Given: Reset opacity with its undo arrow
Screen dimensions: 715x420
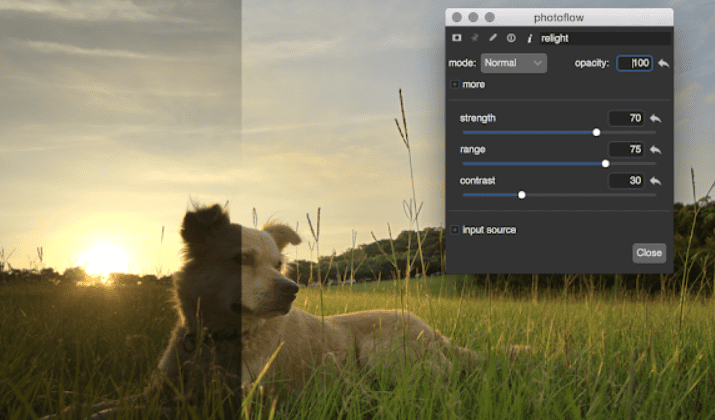Looking at the screenshot, I should pyautogui.click(x=663, y=63).
